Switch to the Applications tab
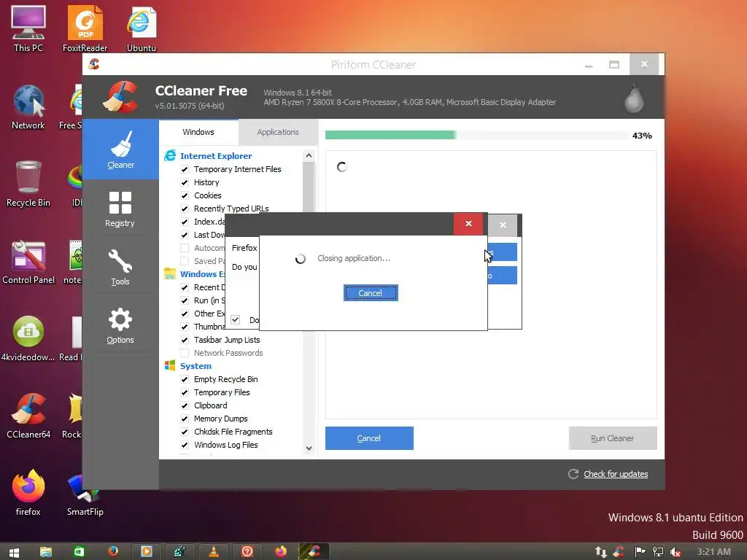Screen dimensions: 747x560 (278, 132)
